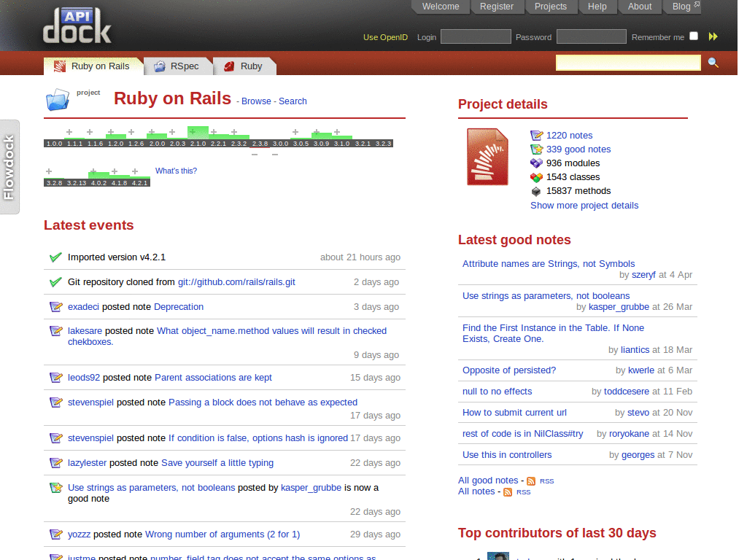747x560 pixels.
Task: Open Save yourself a little typing note
Action: [x=217, y=463]
